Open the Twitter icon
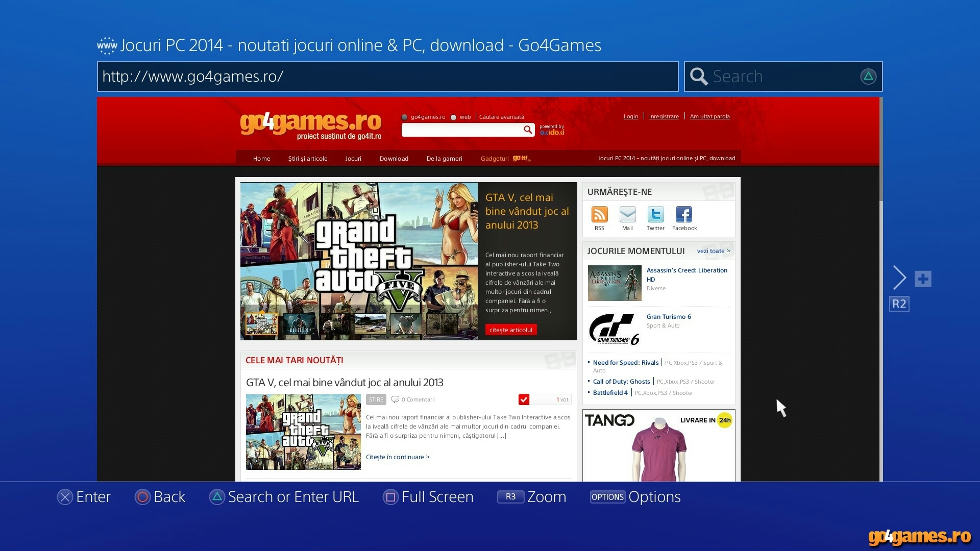Image resolution: width=980 pixels, height=551 pixels. click(x=655, y=214)
